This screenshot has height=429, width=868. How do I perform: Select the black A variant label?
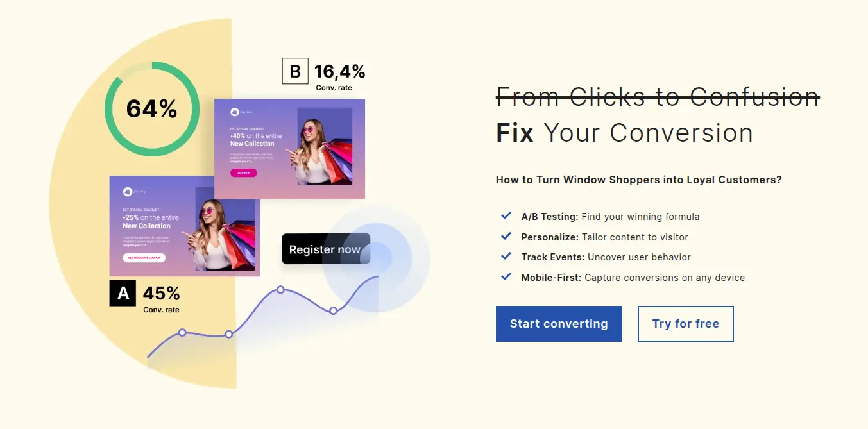[123, 294]
